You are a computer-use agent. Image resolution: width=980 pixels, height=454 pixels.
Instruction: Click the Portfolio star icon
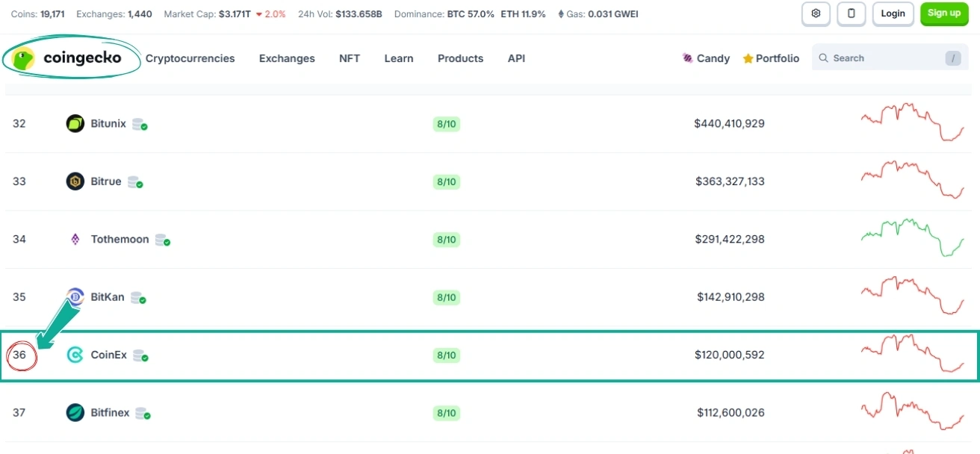click(748, 58)
